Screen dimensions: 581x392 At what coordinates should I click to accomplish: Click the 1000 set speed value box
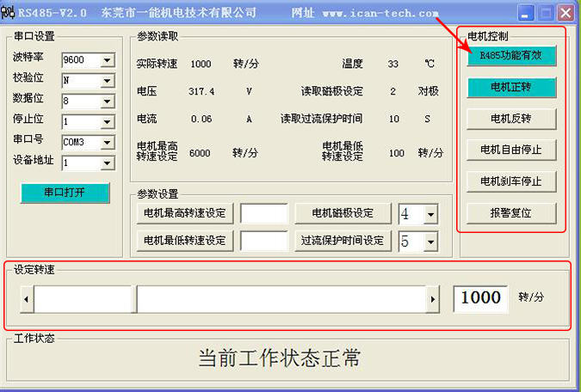pos(480,298)
